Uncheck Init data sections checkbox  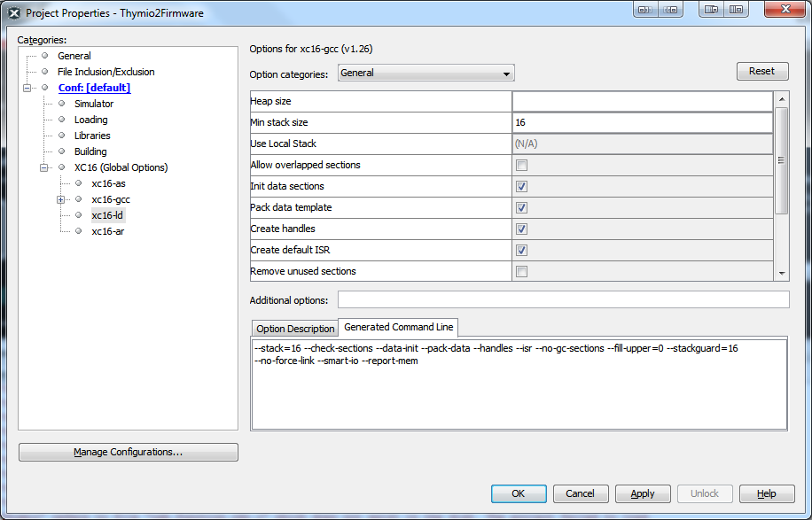(x=521, y=186)
